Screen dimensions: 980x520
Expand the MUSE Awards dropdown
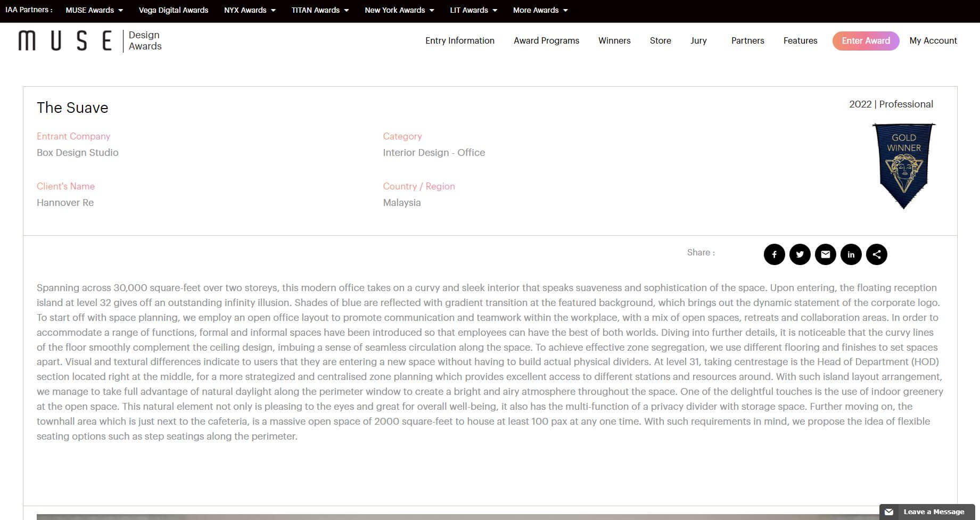tap(94, 10)
